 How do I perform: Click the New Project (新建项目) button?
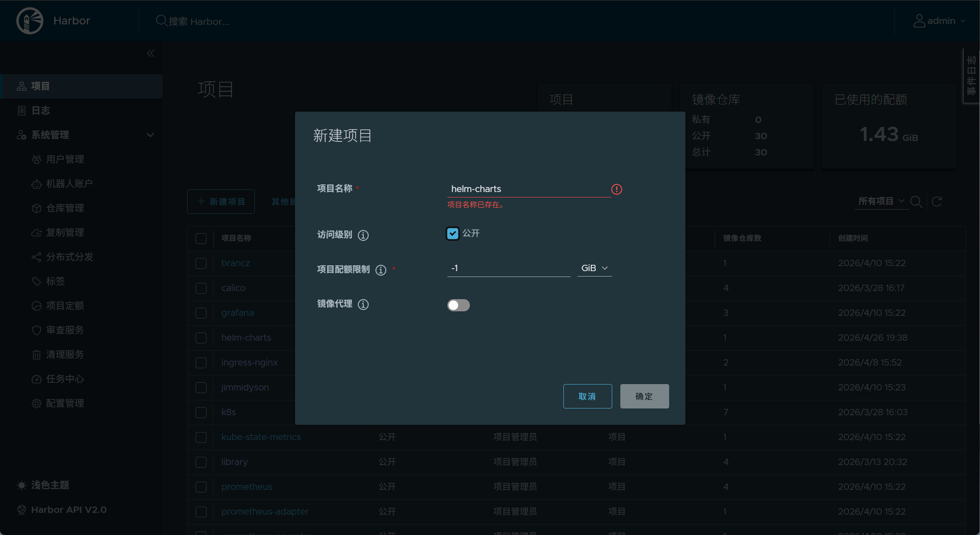click(221, 202)
